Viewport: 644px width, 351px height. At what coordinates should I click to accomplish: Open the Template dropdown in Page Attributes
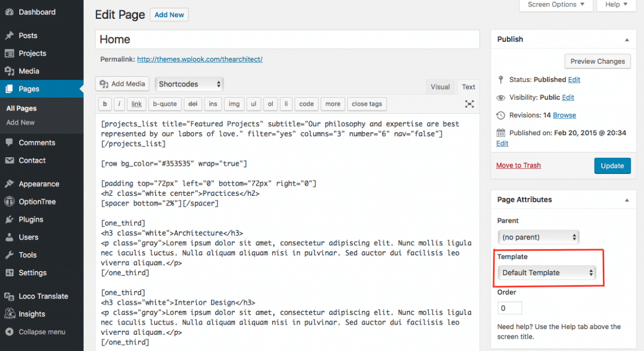546,272
